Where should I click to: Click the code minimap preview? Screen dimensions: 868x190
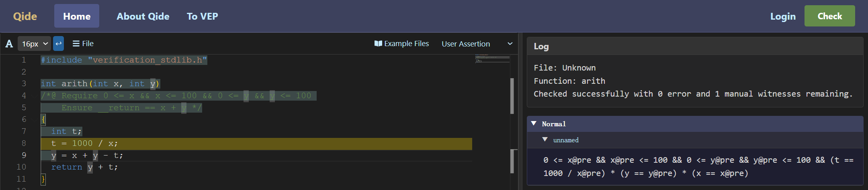(492, 59)
